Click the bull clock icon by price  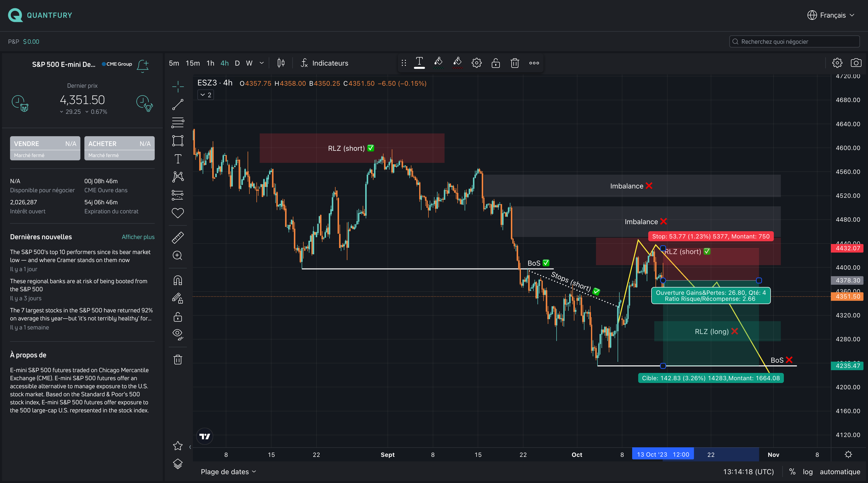[x=145, y=104]
